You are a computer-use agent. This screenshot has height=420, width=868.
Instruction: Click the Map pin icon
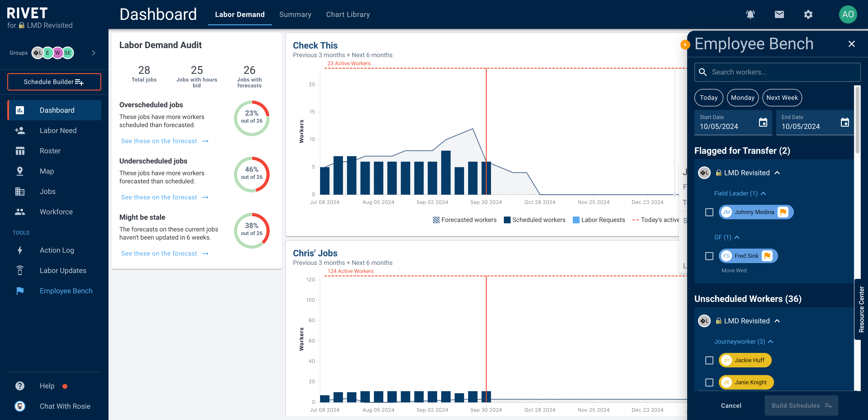tap(20, 171)
